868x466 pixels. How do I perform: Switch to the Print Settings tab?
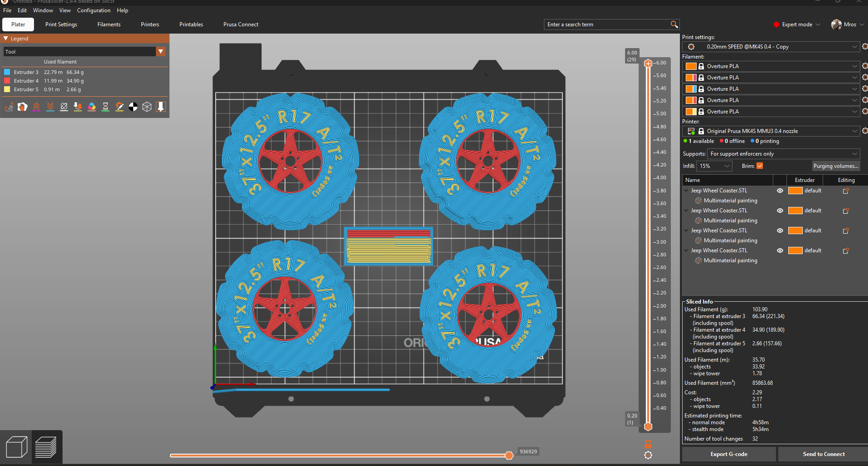(x=61, y=25)
